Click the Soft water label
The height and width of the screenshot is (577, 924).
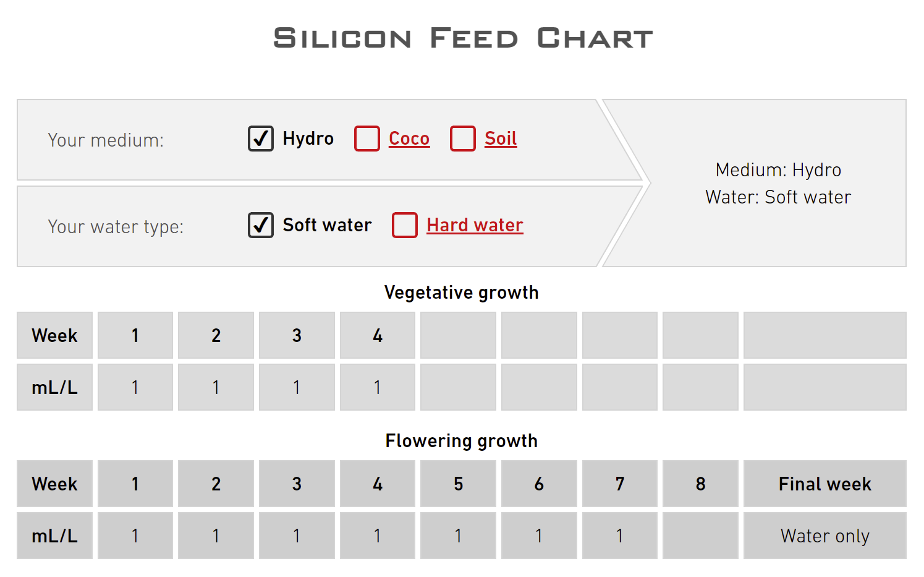[x=327, y=225]
